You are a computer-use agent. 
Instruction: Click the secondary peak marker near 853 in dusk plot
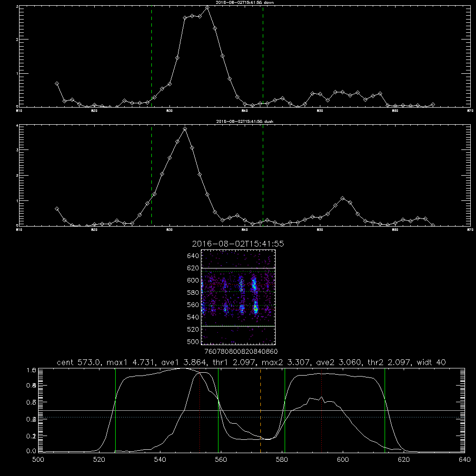[x=343, y=198]
